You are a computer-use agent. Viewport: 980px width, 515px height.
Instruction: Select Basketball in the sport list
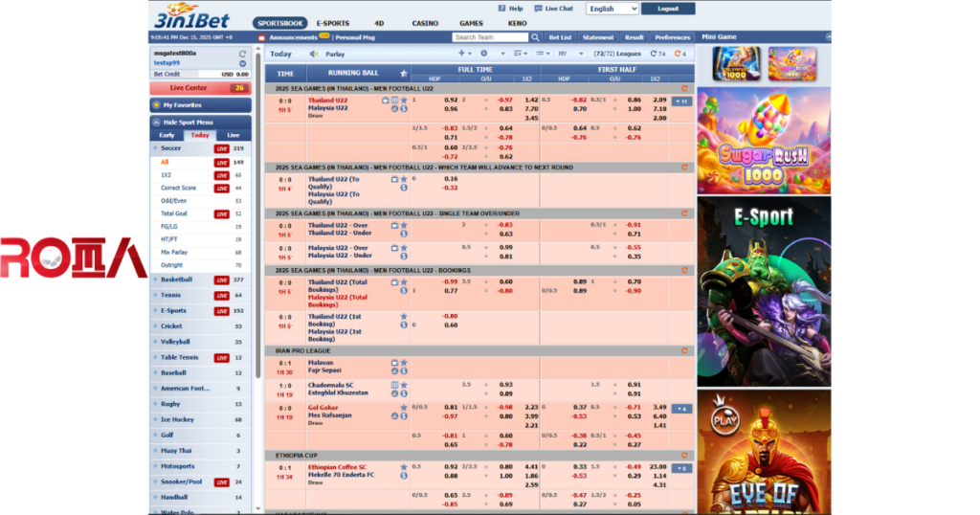coord(176,280)
